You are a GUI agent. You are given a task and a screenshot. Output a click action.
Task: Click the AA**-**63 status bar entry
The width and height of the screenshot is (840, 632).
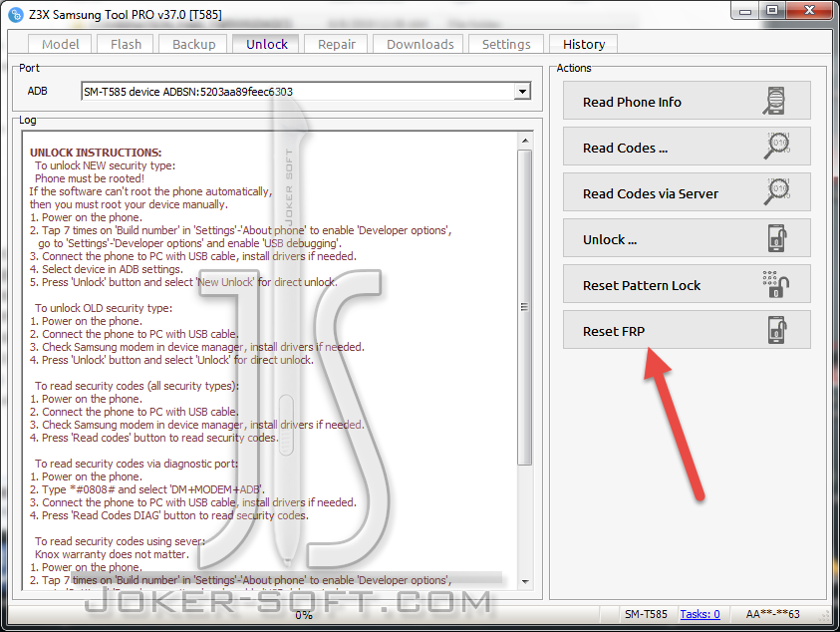[772, 614]
